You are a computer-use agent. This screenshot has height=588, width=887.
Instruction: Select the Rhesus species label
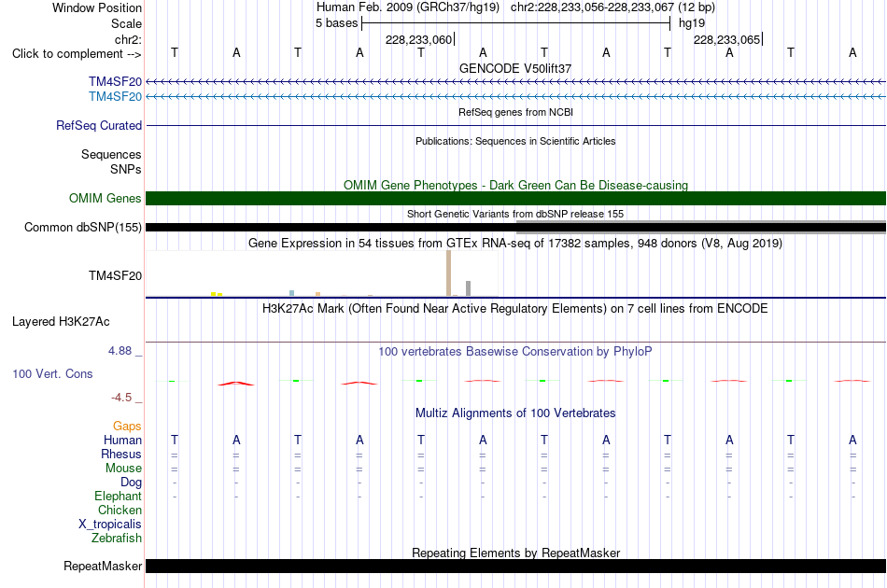pyautogui.click(x=121, y=454)
